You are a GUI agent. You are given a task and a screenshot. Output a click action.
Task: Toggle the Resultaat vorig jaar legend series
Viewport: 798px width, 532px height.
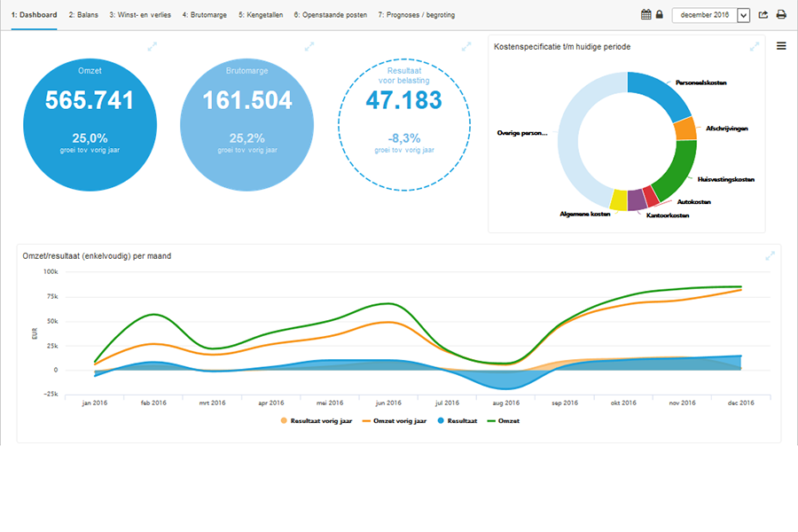click(316, 421)
